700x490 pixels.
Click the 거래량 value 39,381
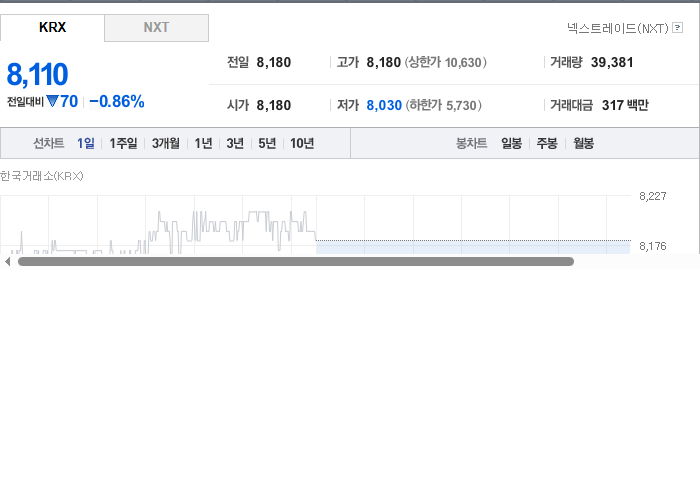(612, 62)
